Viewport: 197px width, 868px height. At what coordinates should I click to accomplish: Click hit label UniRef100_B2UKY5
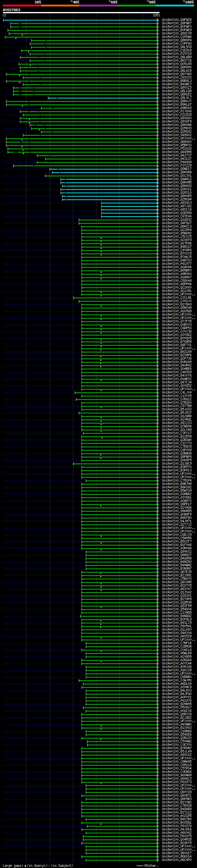coord(177,843)
